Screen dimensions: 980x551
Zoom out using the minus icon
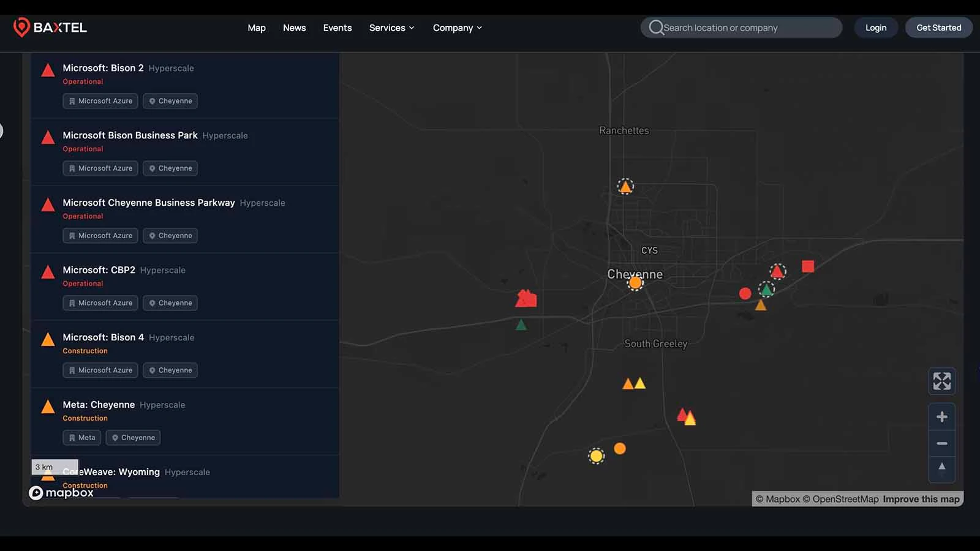(x=941, y=443)
